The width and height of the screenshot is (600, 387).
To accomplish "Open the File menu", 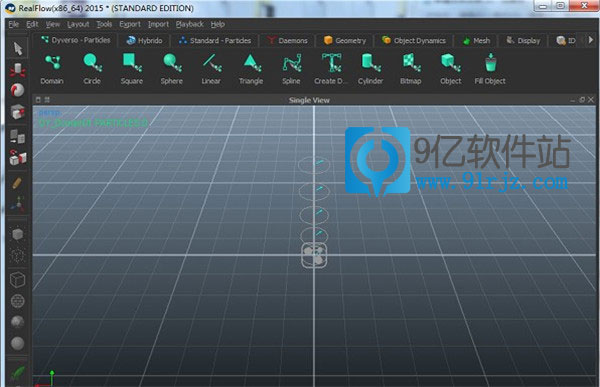I will pyautogui.click(x=13, y=24).
